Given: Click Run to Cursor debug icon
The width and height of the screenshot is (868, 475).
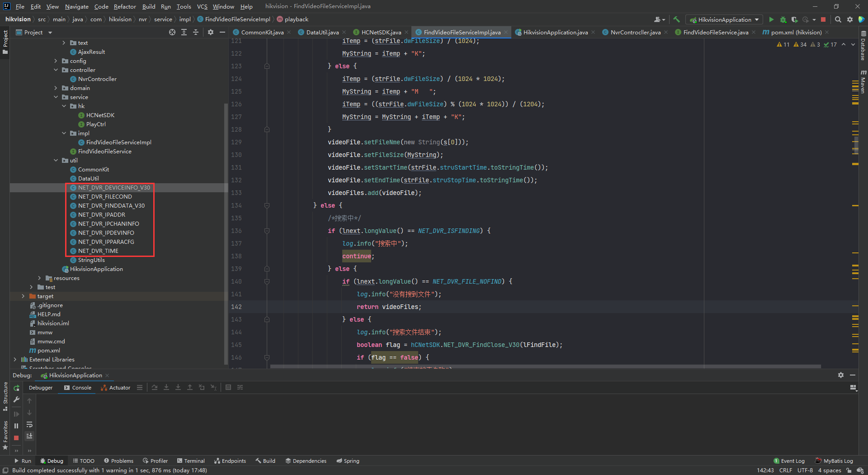Looking at the screenshot, I should coord(213,388).
